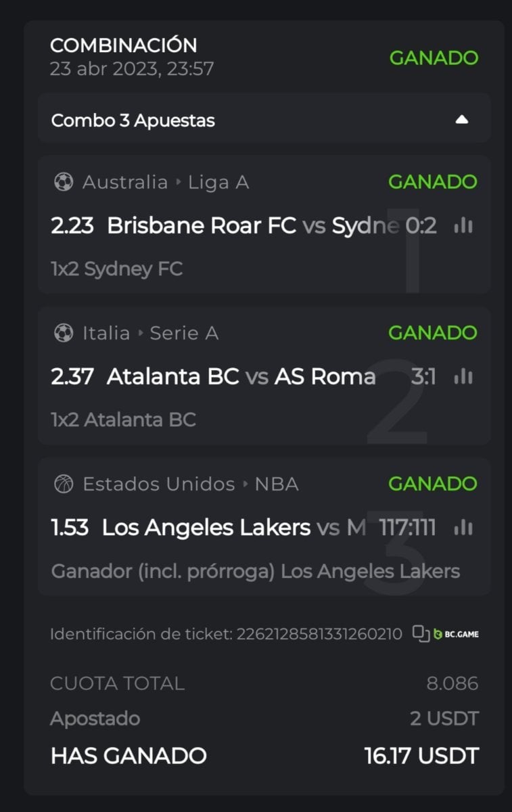Click the 117:111 final score

tap(407, 528)
